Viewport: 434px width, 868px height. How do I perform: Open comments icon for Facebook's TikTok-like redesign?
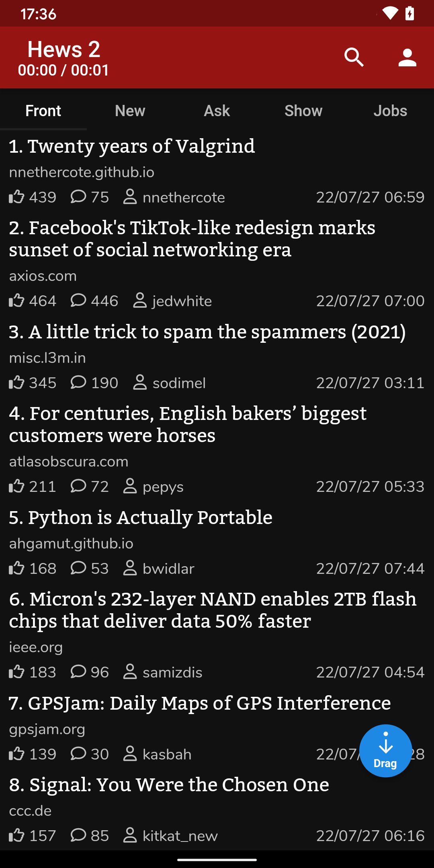[x=78, y=301]
